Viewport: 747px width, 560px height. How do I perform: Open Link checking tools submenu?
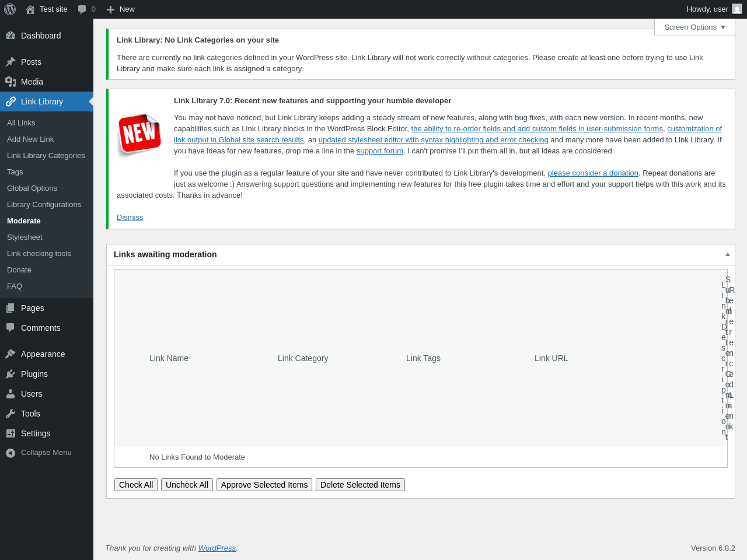point(39,254)
